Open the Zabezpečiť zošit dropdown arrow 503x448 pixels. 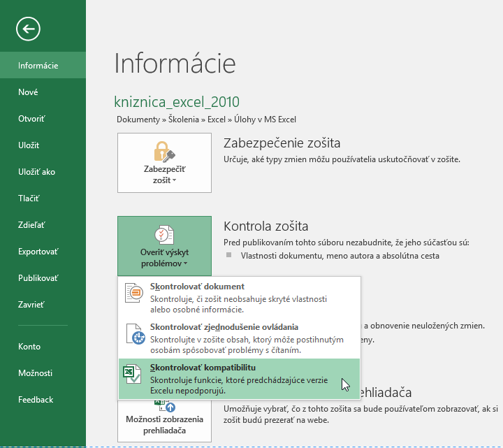174,180
